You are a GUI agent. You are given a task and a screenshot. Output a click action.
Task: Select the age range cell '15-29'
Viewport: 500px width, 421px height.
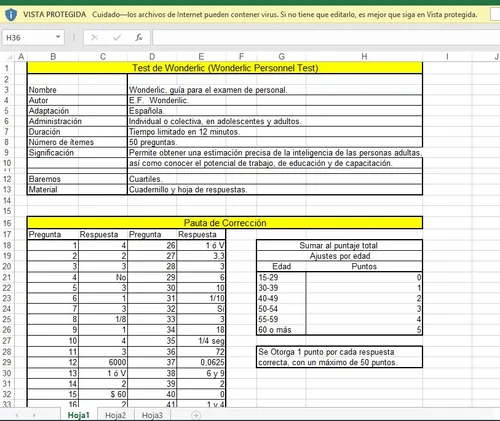click(x=281, y=277)
